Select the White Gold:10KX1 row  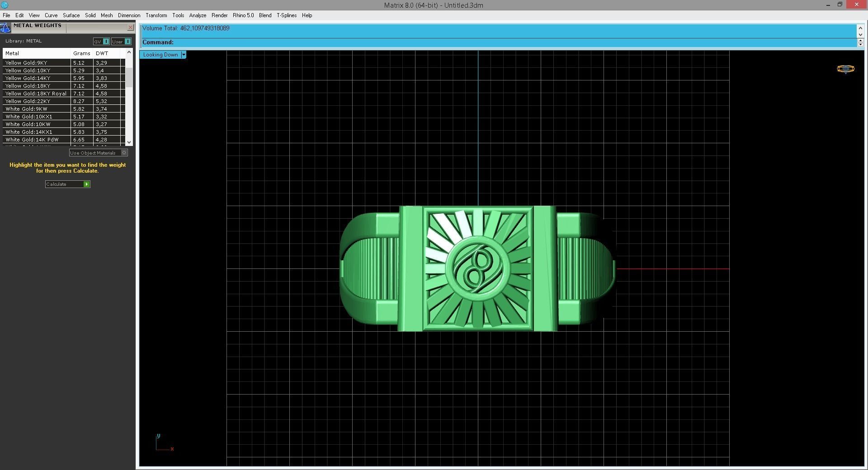click(64, 117)
